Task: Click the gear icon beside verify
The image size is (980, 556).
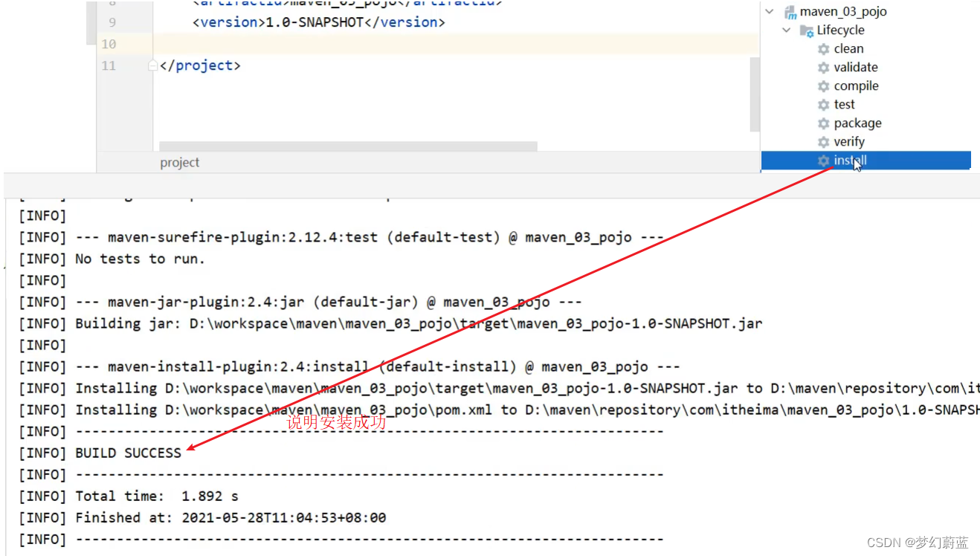Action: [x=823, y=142]
